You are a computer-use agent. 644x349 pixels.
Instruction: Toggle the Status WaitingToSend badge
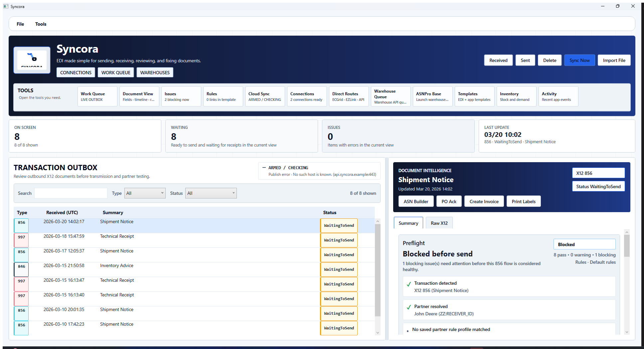tap(598, 186)
